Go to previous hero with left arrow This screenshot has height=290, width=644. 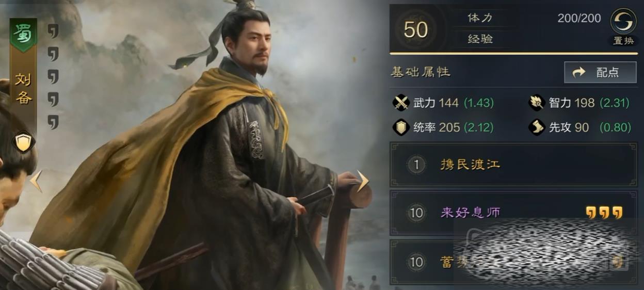pos(36,181)
